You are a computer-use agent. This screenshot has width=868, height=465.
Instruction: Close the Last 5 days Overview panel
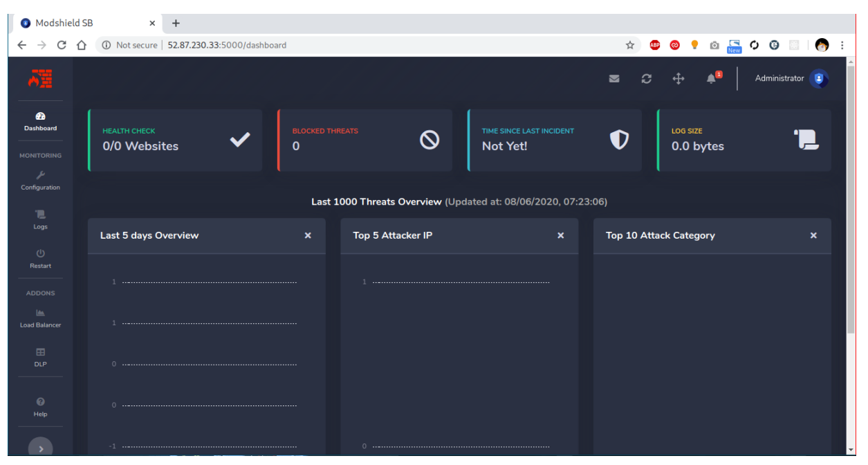coord(308,236)
